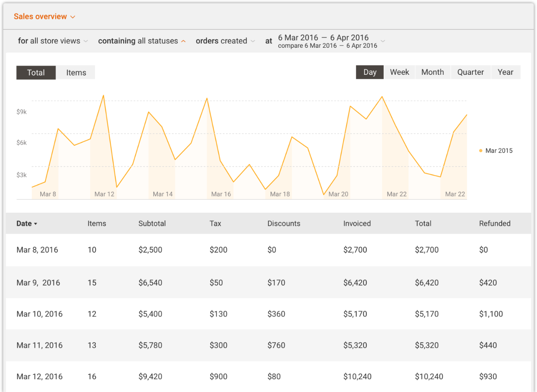This screenshot has width=537, height=392.
Task: Click the date range chevron arrow
Action: tap(383, 41)
